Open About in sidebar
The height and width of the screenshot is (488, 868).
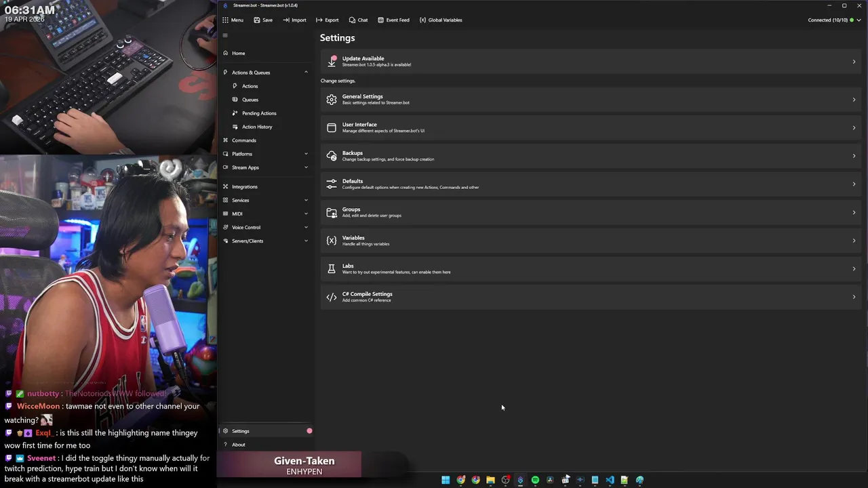pyautogui.click(x=266, y=445)
